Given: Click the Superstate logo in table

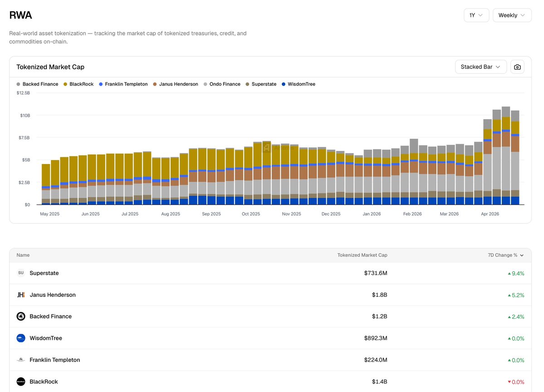Looking at the screenshot, I should coord(21,273).
